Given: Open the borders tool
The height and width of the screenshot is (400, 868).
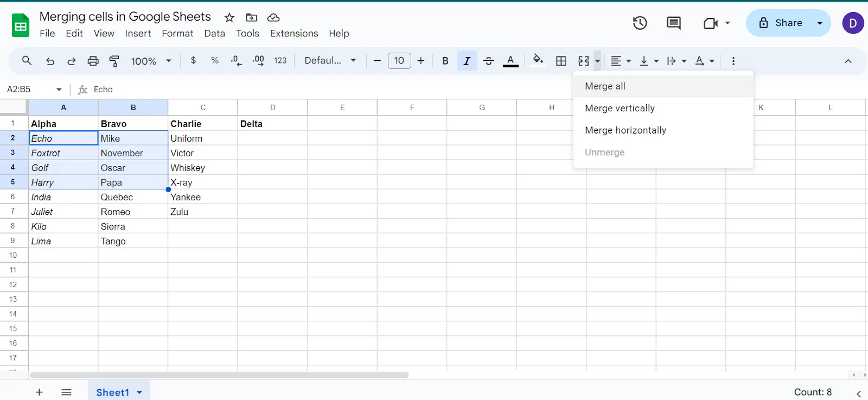Looking at the screenshot, I should coord(561,61).
